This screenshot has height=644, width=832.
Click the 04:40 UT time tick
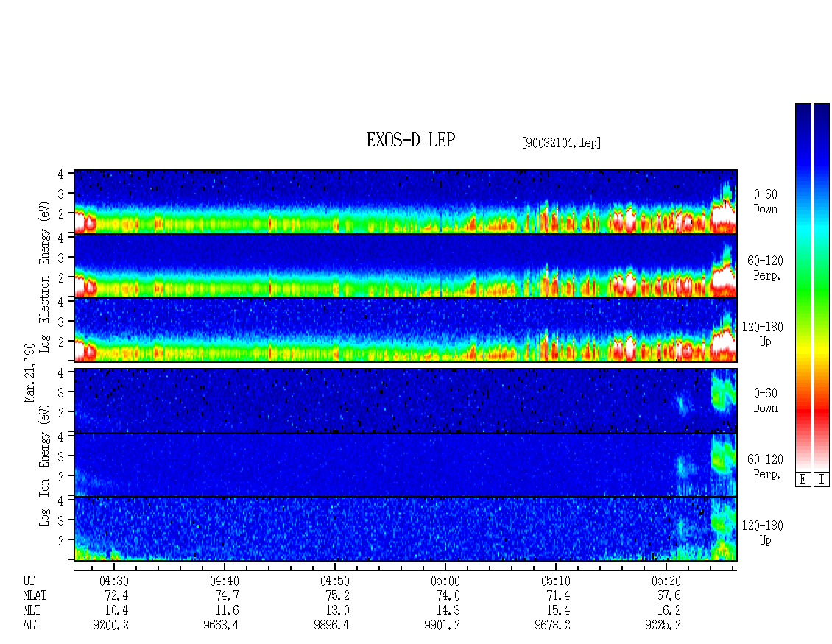[x=224, y=581]
